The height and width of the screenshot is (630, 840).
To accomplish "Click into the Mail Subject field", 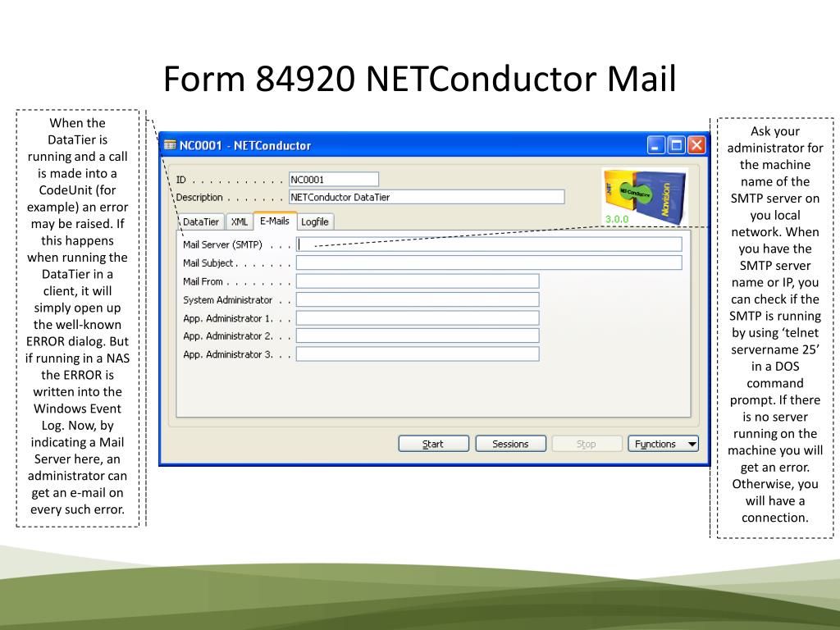I will point(489,262).
